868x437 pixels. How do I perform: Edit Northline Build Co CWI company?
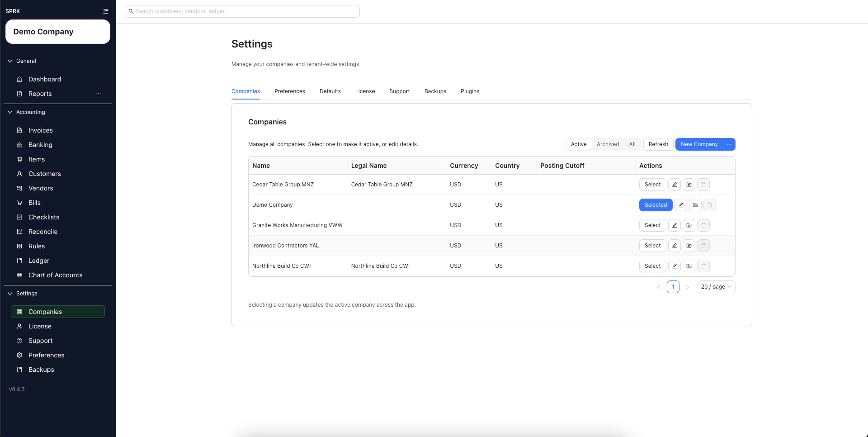pyautogui.click(x=675, y=266)
